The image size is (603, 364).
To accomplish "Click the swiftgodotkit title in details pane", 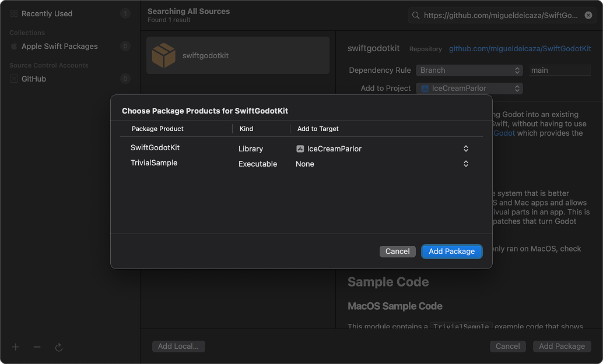I will pyautogui.click(x=373, y=48).
